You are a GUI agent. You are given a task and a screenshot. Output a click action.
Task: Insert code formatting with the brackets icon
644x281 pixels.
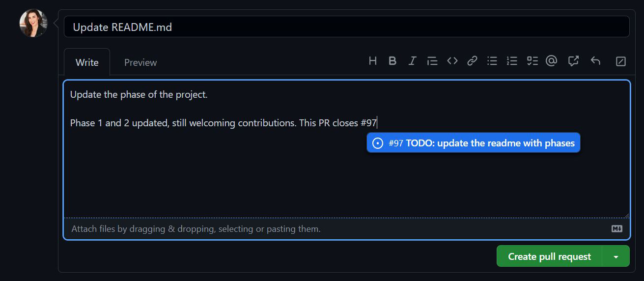click(x=452, y=61)
